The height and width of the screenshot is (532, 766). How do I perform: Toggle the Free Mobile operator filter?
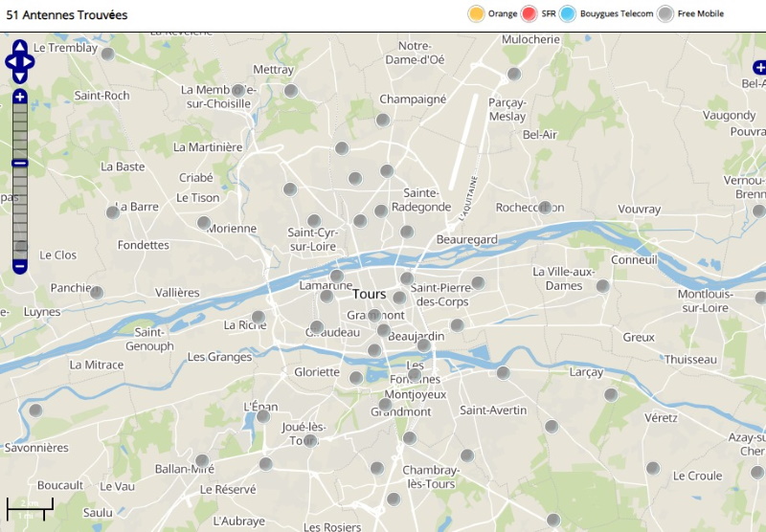tap(665, 13)
